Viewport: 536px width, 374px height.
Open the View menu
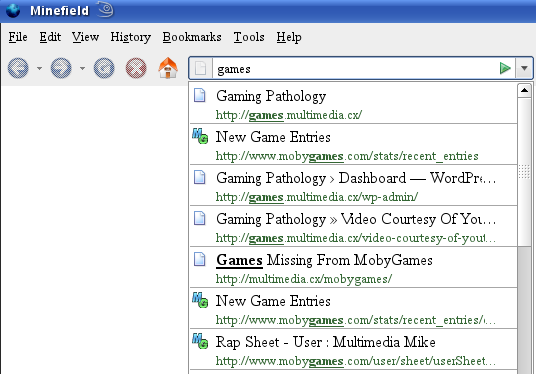[85, 37]
